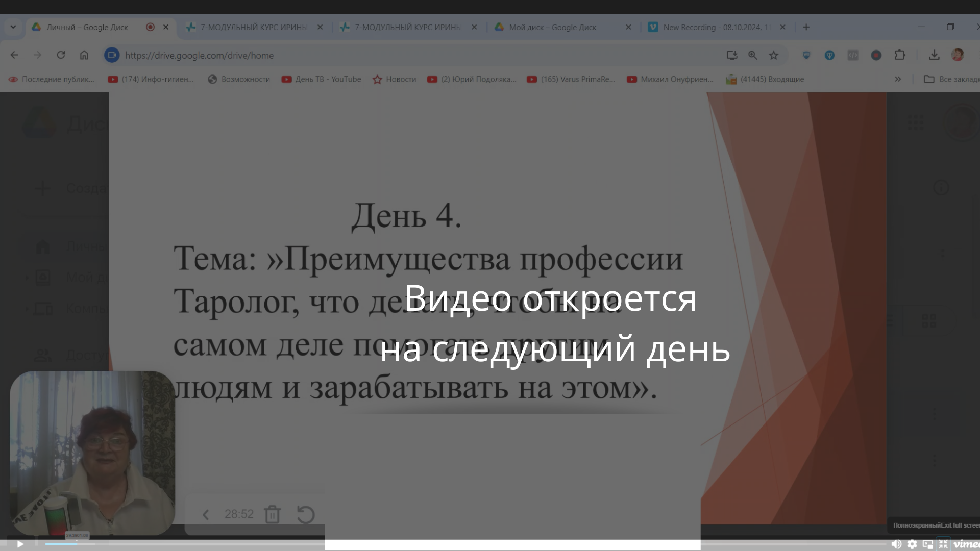The image size is (980, 551).
Task: Go to browser home page icon
Action: click(84, 55)
